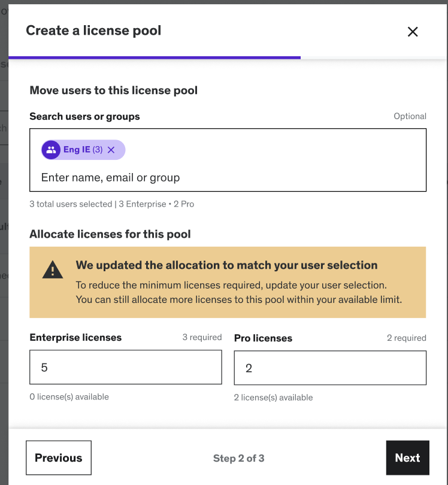The width and height of the screenshot is (448, 485).
Task: Click the Enterprise licenses input box
Action: [126, 367]
